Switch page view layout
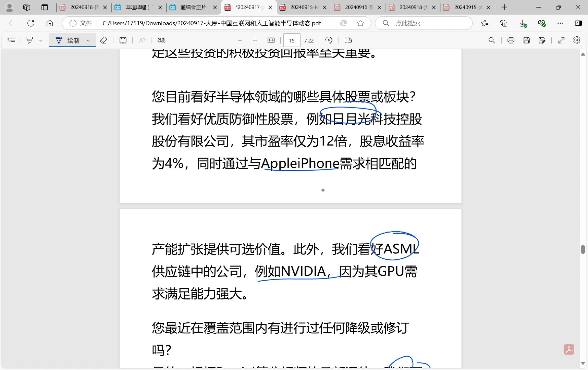 (348, 40)
